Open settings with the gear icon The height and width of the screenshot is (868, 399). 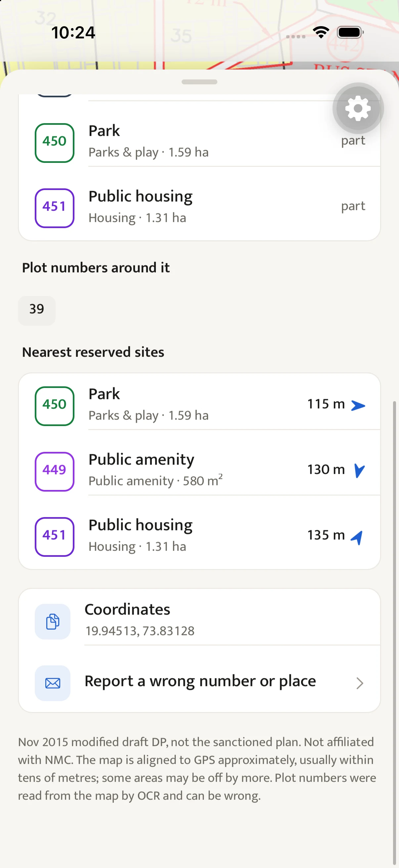point(358,108)
